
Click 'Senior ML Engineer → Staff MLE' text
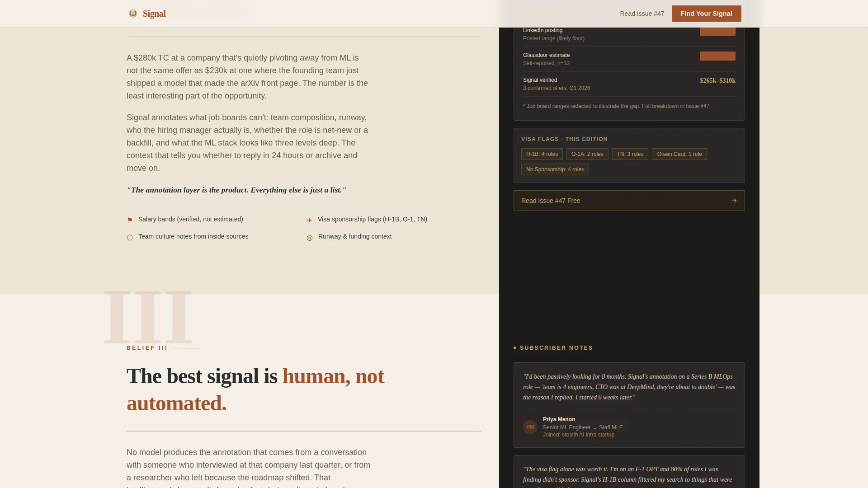click(x=583, y=427)
